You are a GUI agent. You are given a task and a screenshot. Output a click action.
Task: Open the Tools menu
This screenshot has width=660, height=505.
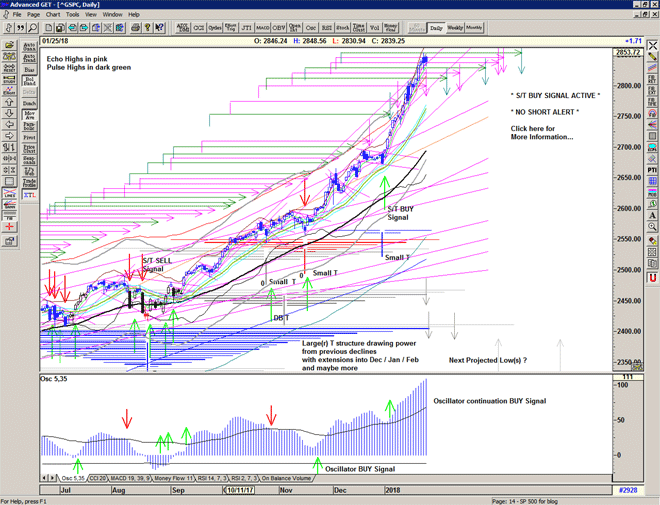(x=73, y=15)
